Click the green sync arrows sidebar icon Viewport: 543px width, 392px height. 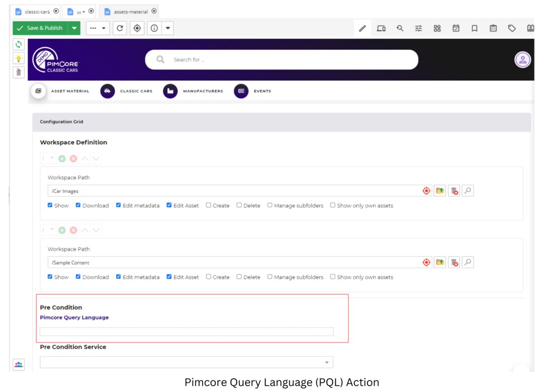tap(19, 44)
